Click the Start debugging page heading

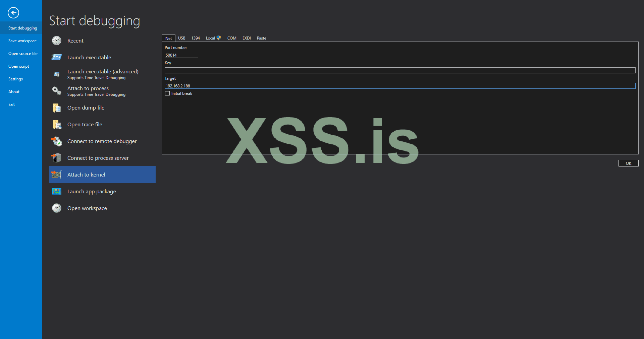tap(95, 21)
